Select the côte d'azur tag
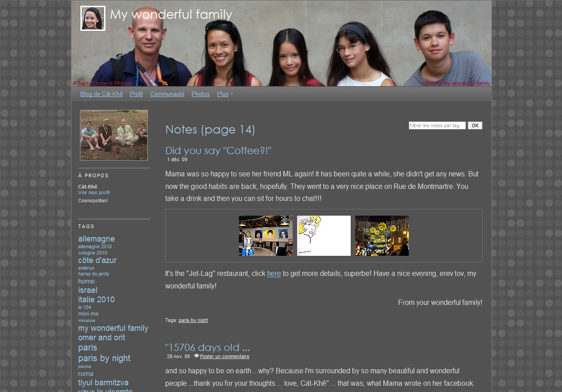Viewport: 562px width, 392px height. (x=97, y=260)
